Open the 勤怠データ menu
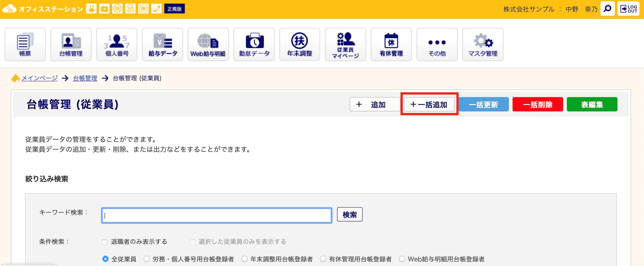 [254, 44]
